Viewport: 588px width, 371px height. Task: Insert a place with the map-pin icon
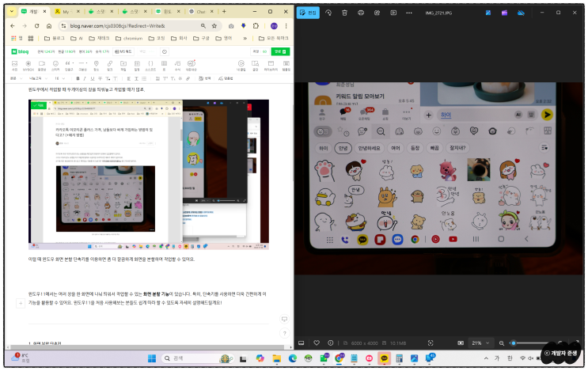pos(97,65)
